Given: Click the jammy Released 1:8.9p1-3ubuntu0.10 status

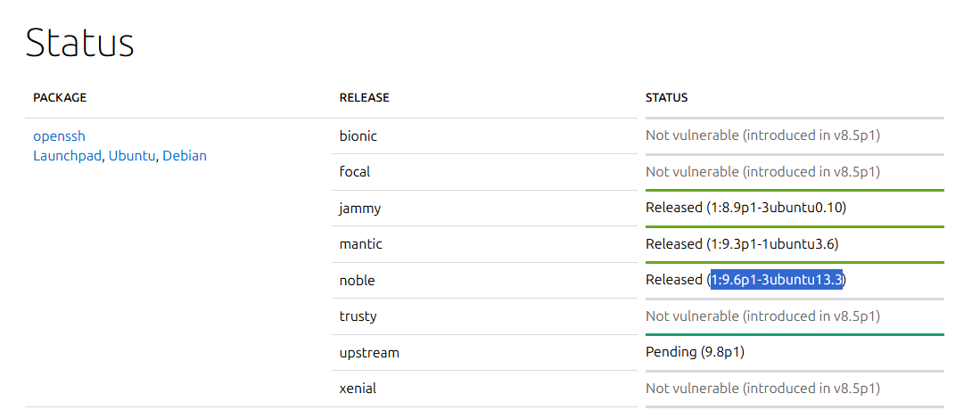Looking at the screenshot, I should pos(745,208).
